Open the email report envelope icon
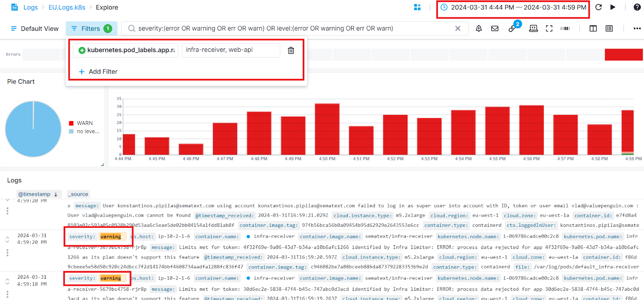 (495, 29)
